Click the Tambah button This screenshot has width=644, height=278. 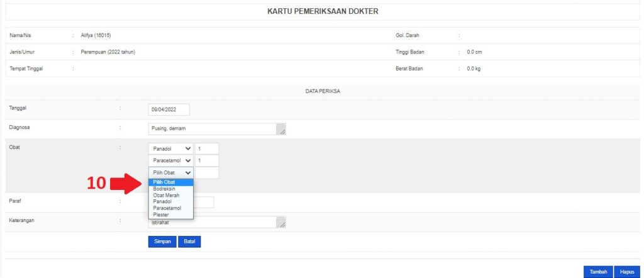click(597, 272)
